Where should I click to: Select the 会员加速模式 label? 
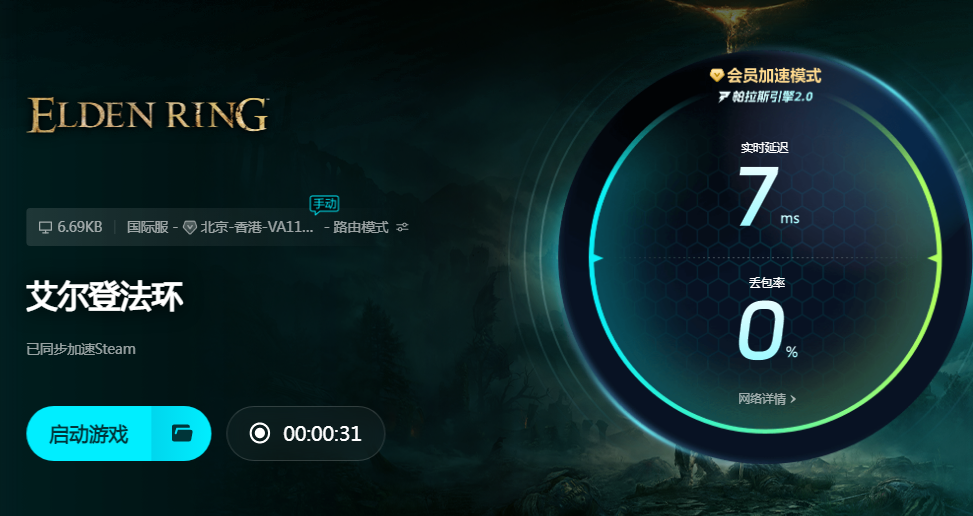tap(774, 76)
